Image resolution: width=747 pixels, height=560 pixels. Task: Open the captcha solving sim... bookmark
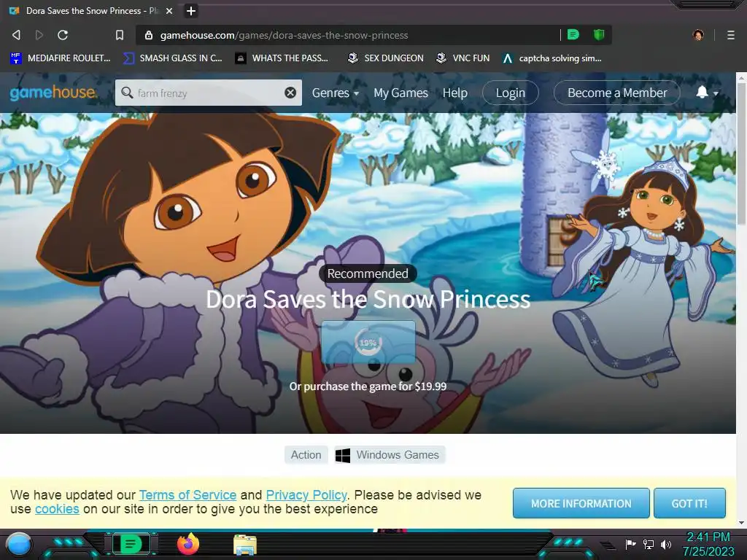click(x=552, y=58)
